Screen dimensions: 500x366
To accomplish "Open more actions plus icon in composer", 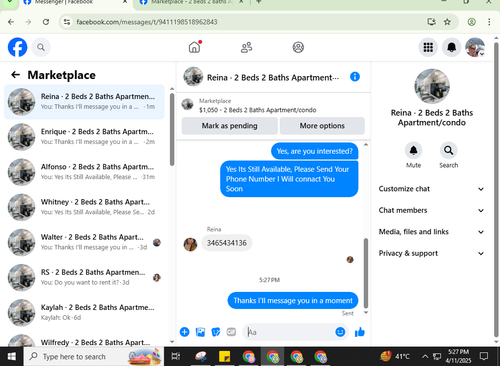I will coord(184,332).
